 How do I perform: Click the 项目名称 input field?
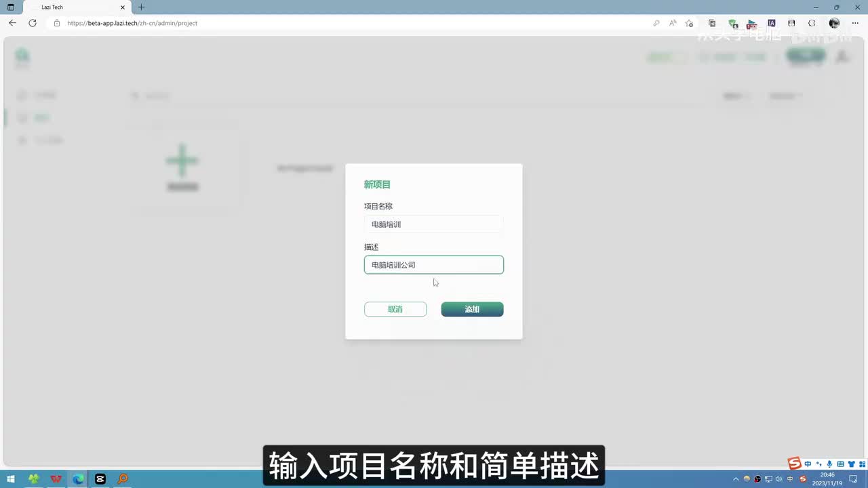coord(433,224)
